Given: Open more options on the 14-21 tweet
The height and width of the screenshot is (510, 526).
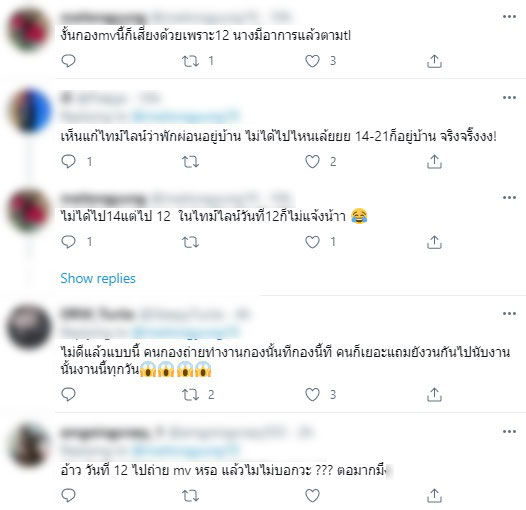Looking at the screenshot, I should click(509, 98).
